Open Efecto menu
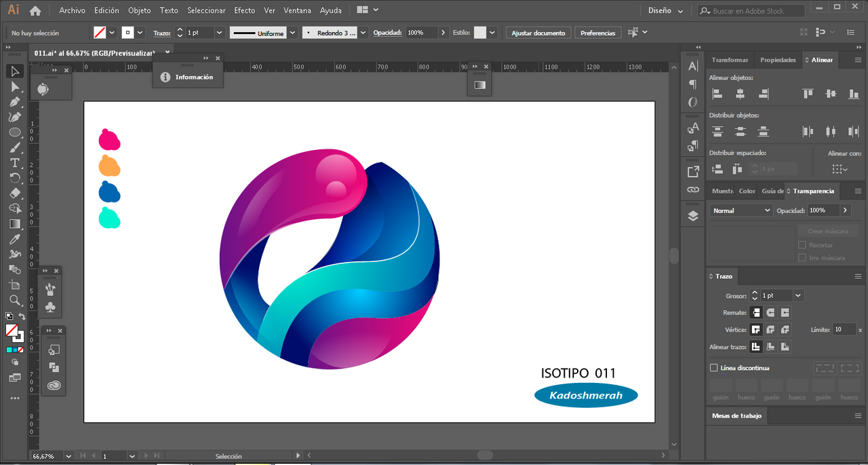Image resolution: width=868 pixels, height=465 pixels. coord(245,10)
